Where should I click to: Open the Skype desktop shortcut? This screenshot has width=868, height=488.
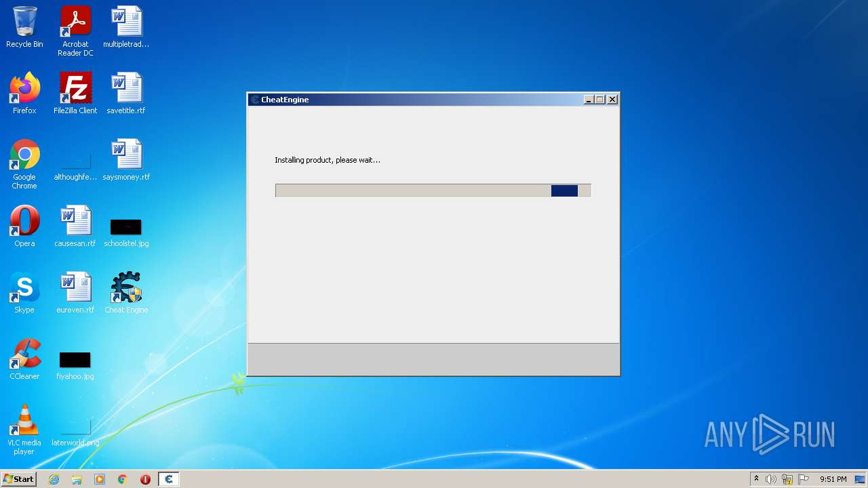[x=24, y=293]
